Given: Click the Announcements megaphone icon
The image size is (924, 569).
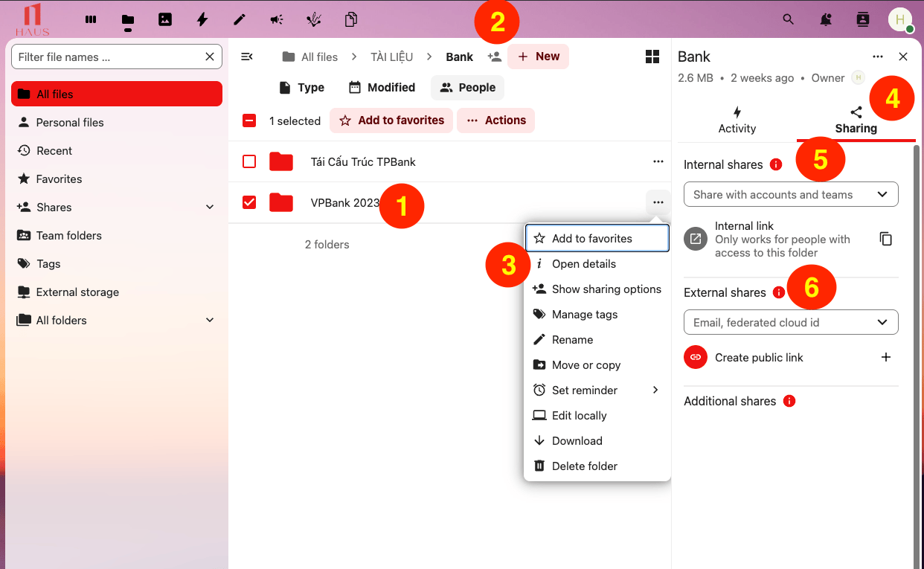Looking at the screenshot, I should click(x=277, y=20).
